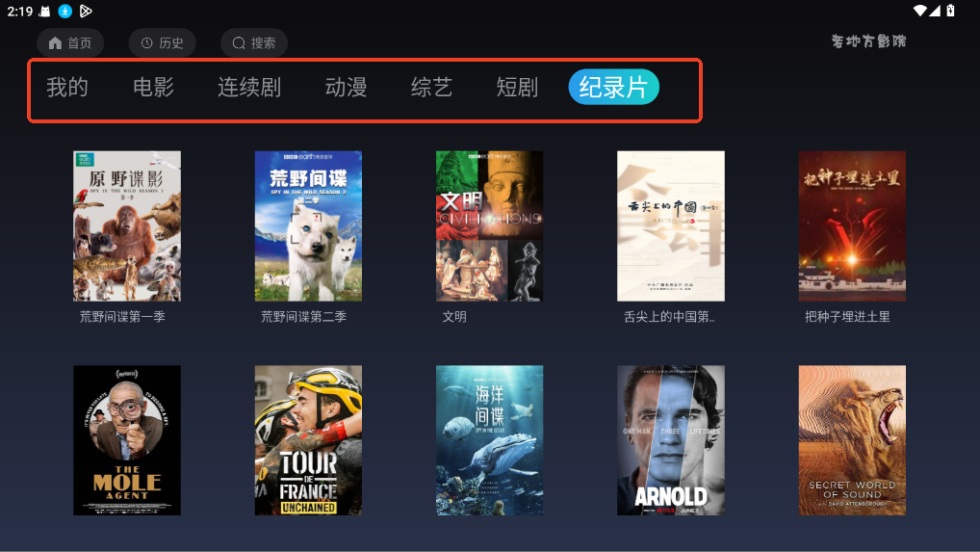
Task: Tap the home icon in 首页 button
Action: 55,42
